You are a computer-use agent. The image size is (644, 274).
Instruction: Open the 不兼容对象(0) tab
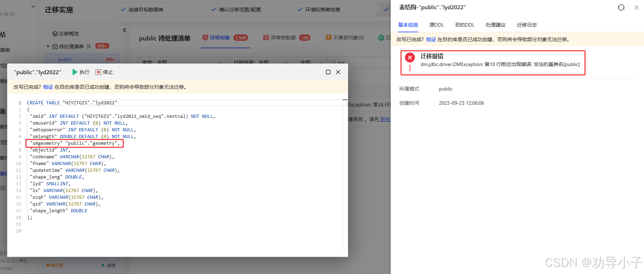[345, 38]
